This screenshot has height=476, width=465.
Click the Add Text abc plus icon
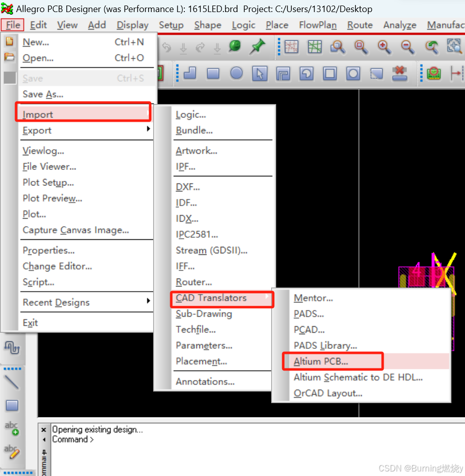click(x=12, y=428)
